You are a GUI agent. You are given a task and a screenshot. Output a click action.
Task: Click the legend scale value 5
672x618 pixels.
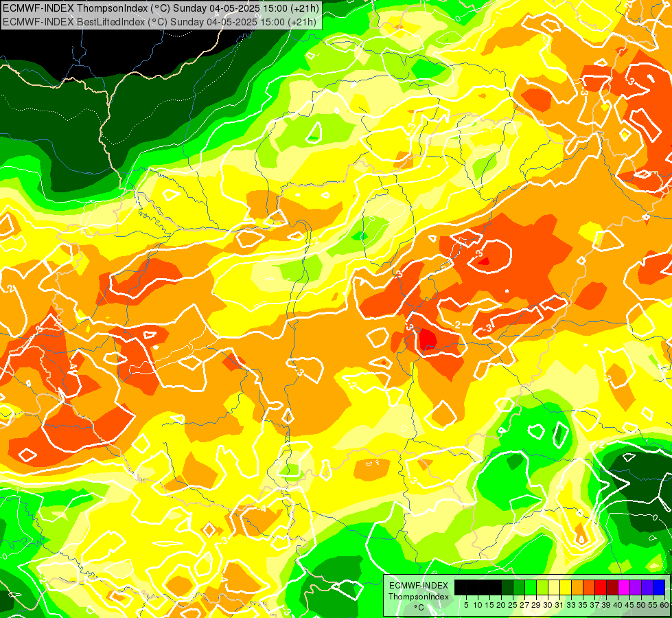point(466,605)
